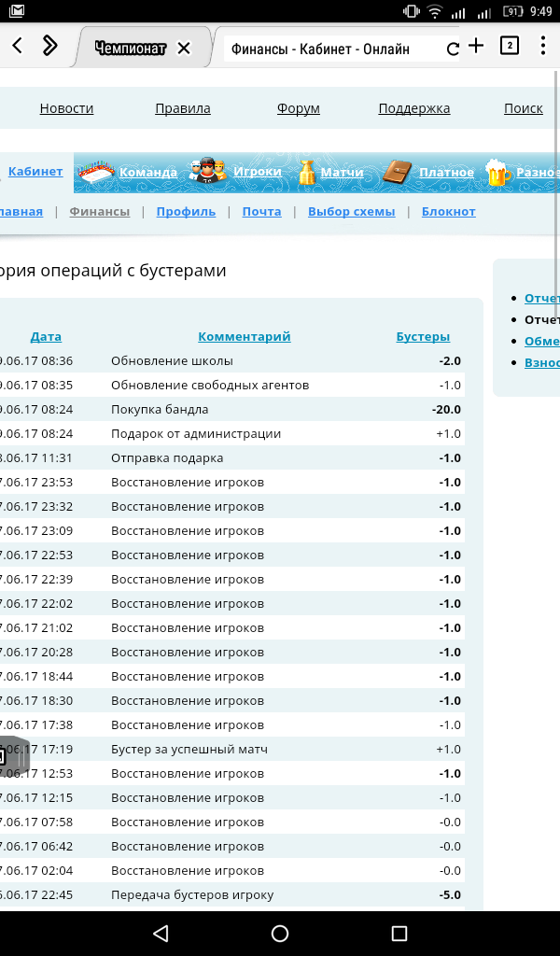Select the Профиль submenu item

click(x=186, y=212)
